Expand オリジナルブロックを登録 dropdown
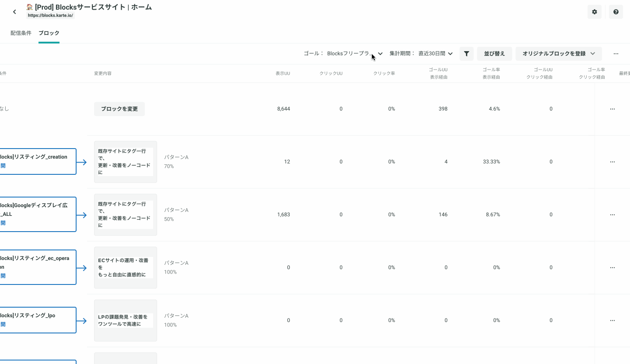 point(559,54)
